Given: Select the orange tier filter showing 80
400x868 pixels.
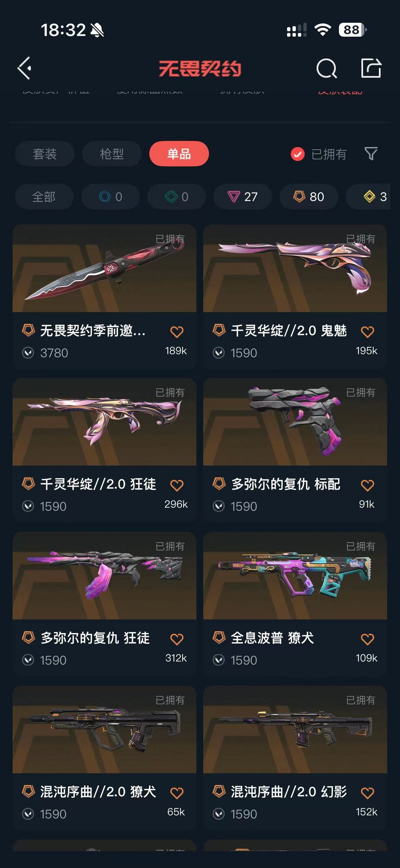Looking at the screenshot, I should pyautogui.click(x=309, y=197).
